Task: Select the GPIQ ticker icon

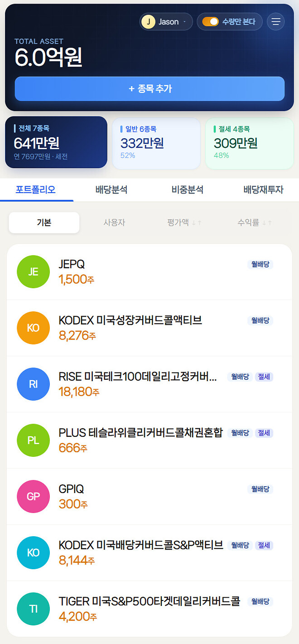Action: [33, 496]
